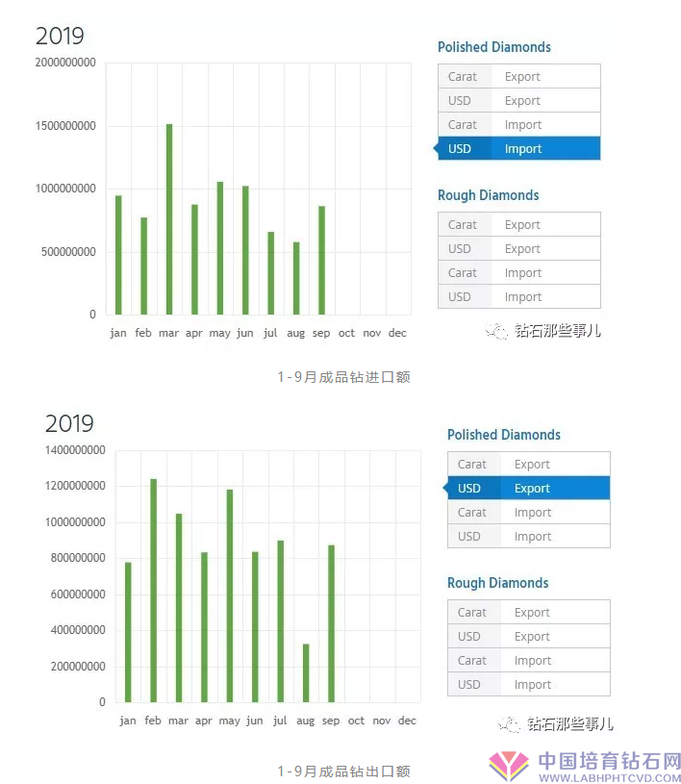The height and width of the screenshot is (784, 681).
Task: Click the may bar in export chart
Action: pos(230,595)
